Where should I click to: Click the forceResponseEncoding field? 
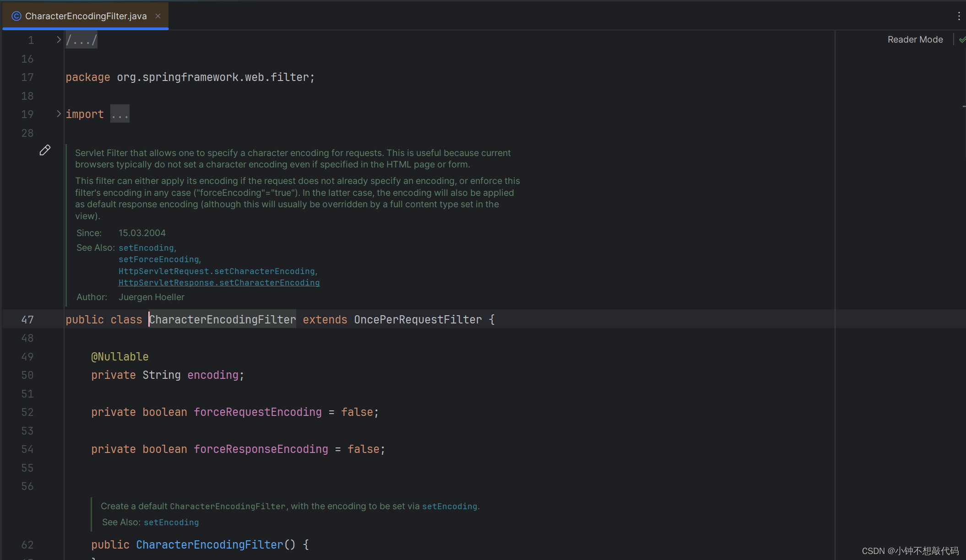click(261, 449)
